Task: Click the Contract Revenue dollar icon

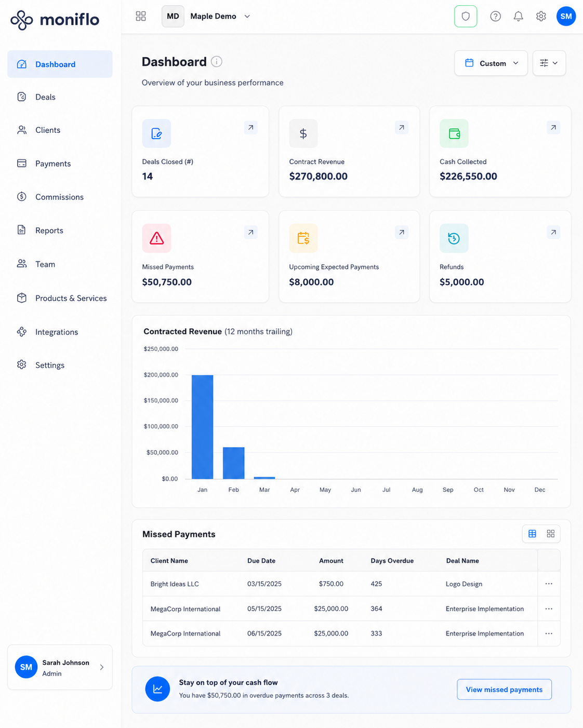Action: coord(303,133)
